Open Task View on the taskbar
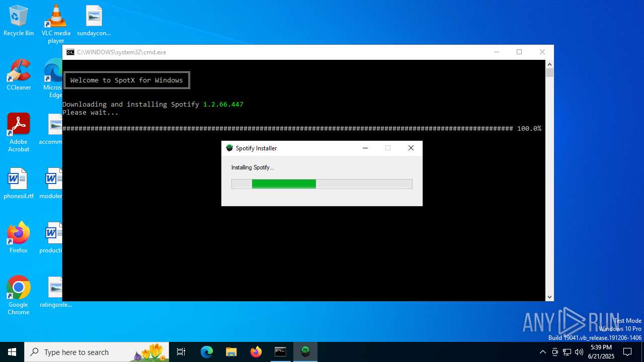Image resolution: width=644 pixels, height=362 pixels. point(182,352)
